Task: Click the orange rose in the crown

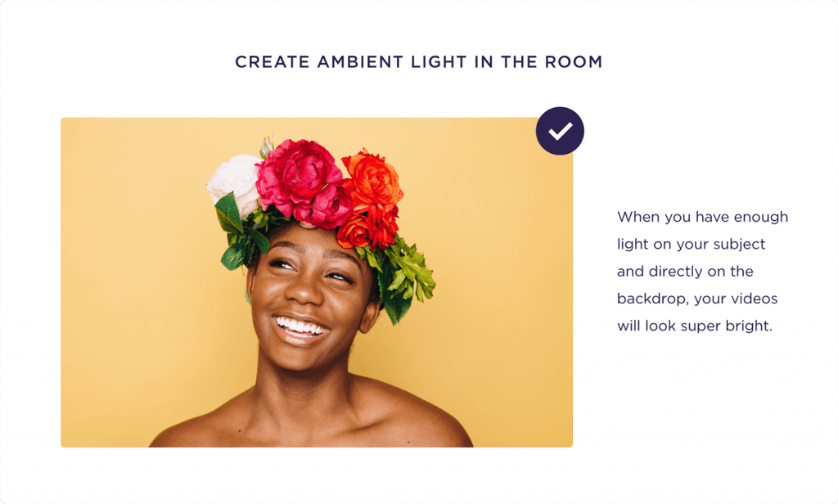Action: coord(372,179)
